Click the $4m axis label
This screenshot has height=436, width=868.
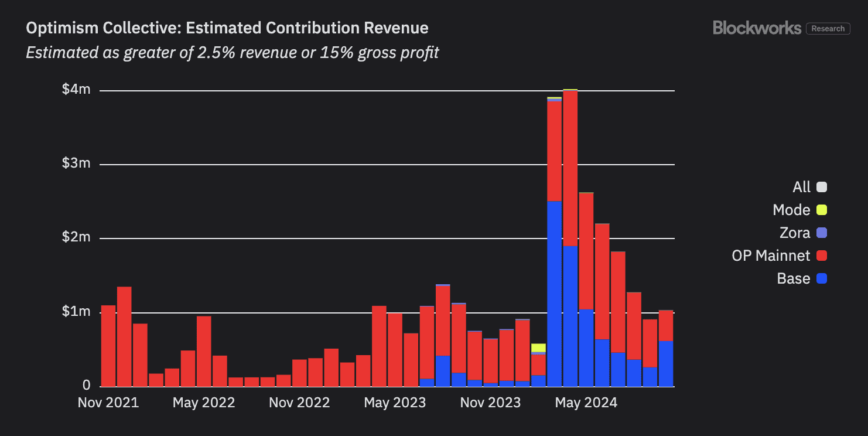(76, 90)
